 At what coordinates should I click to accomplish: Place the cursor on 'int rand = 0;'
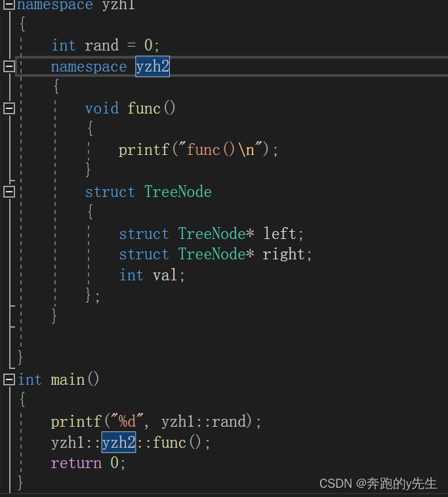(106, 45)
